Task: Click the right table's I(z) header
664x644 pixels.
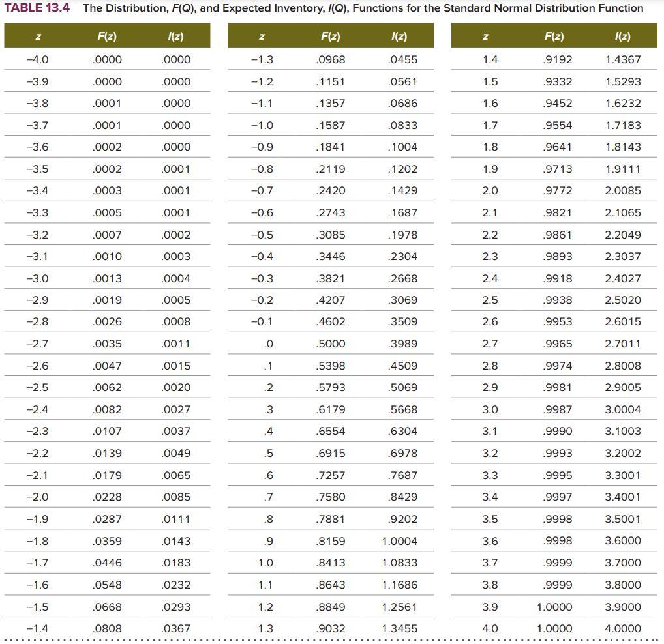Action: (622, 36)
